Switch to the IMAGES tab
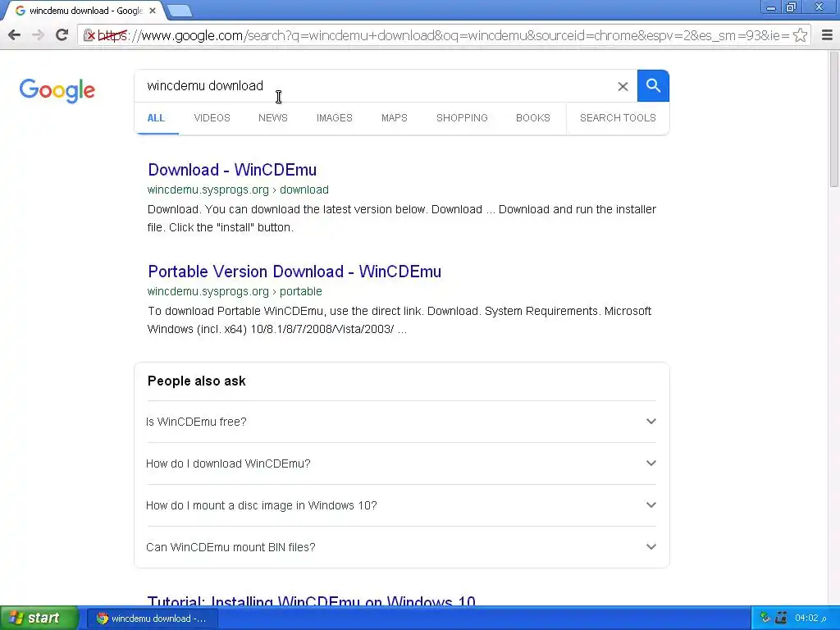 tap(335, 118)
